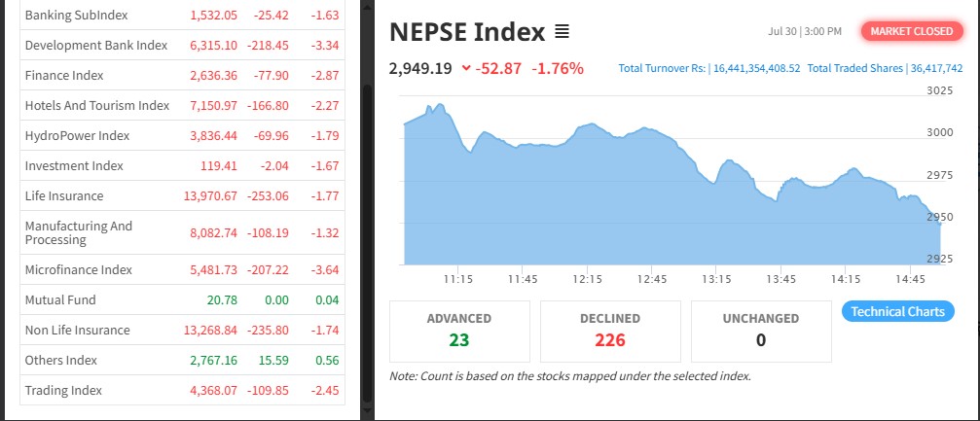Click the Market Closed status badge
This screenshot has width=980, height=421.
pos(911,31)
